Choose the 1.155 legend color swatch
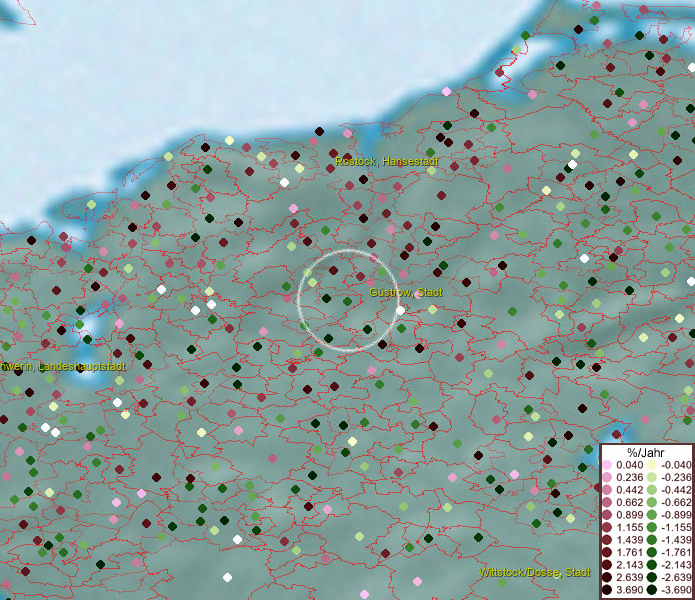This screenshot has width=695, height=600. [x=607, y=527]
